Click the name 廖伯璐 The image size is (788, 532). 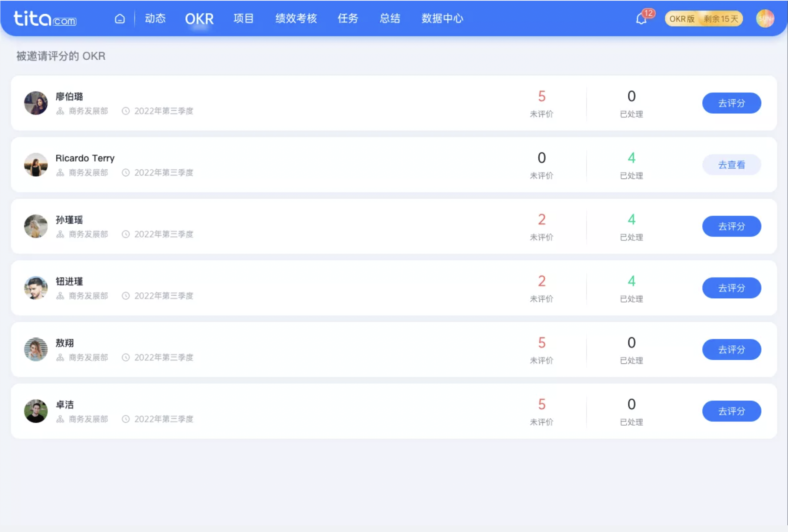[69, 97]
